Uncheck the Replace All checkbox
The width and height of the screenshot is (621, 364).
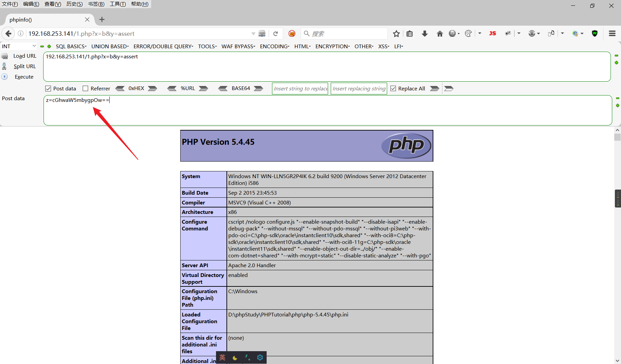pos(393,88)
